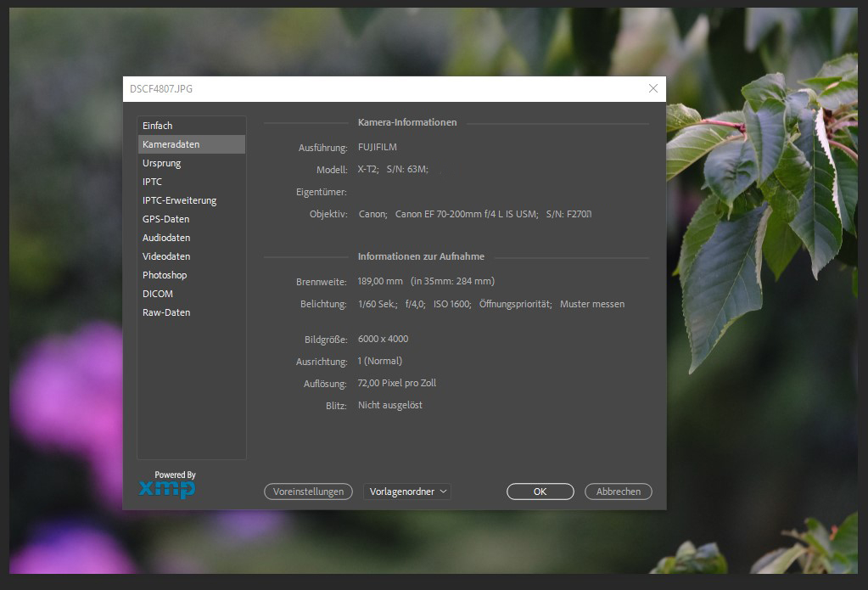Show the GPS-Daten section

(x=191, y=219)
